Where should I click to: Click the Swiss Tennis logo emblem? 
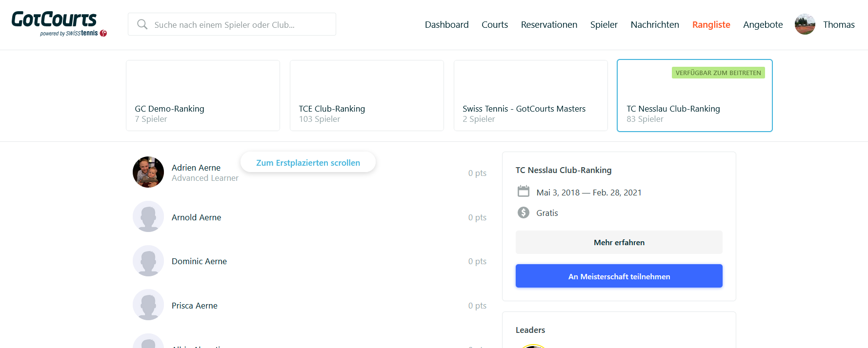click(103, 34)
